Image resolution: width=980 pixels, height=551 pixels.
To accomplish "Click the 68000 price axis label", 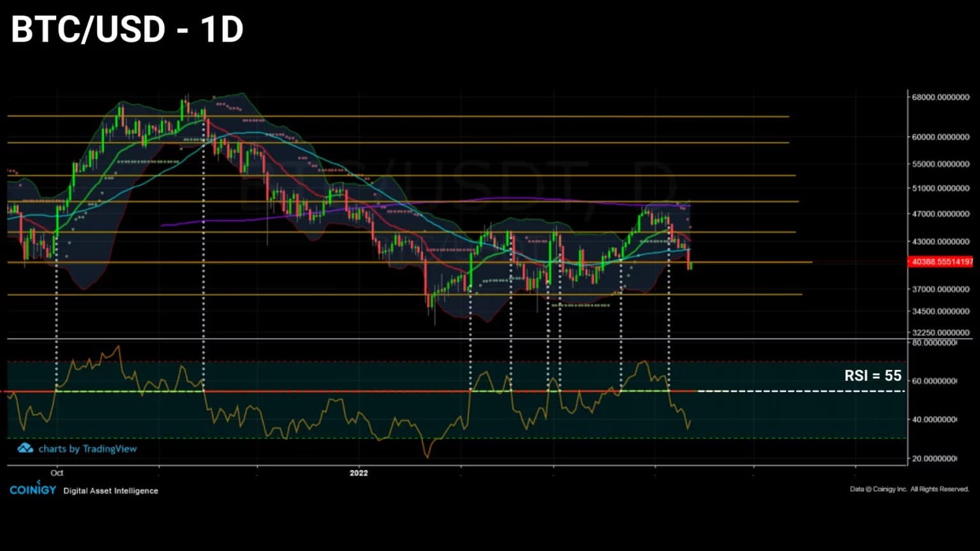I will pos(940,98).
